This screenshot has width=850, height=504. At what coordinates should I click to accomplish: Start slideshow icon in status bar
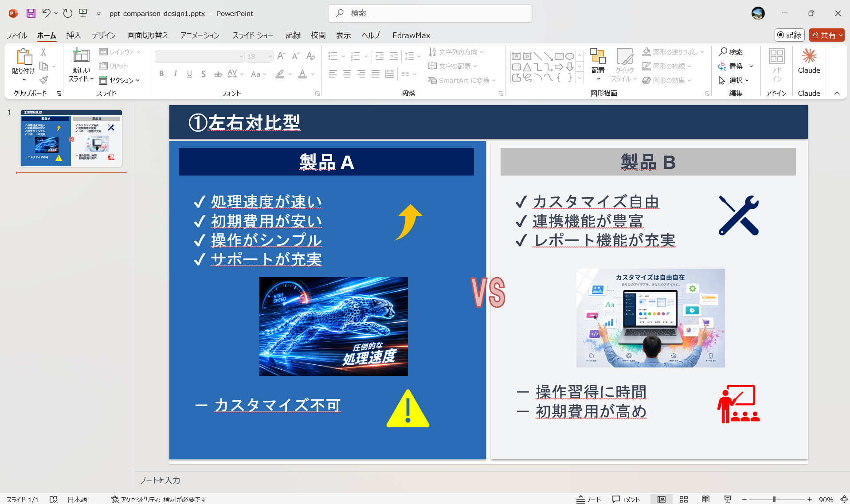click(728, 499)
